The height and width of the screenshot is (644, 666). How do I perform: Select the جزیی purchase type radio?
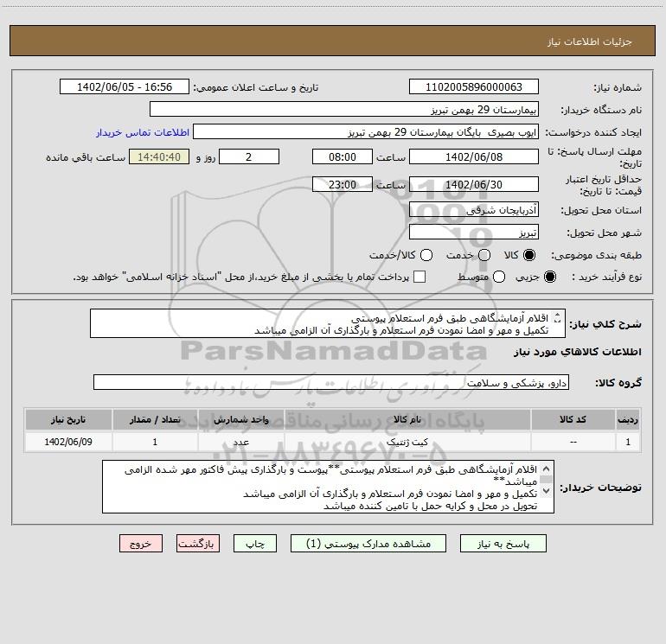tap(549, 277)
